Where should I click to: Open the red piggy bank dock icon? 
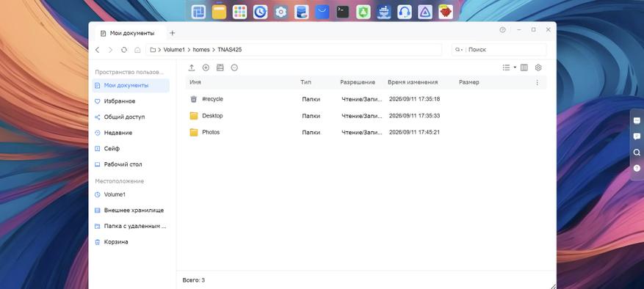click(x=446, y=12)
